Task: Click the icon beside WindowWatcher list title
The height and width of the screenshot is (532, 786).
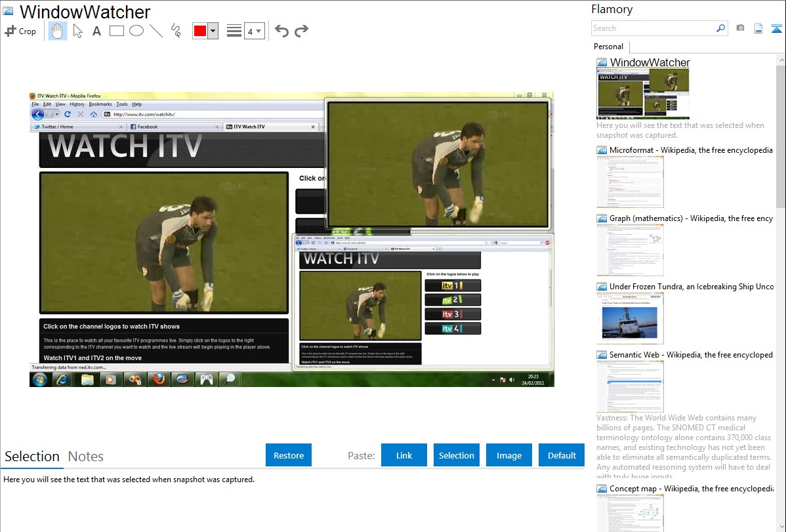Action: [x=602, y=62]
